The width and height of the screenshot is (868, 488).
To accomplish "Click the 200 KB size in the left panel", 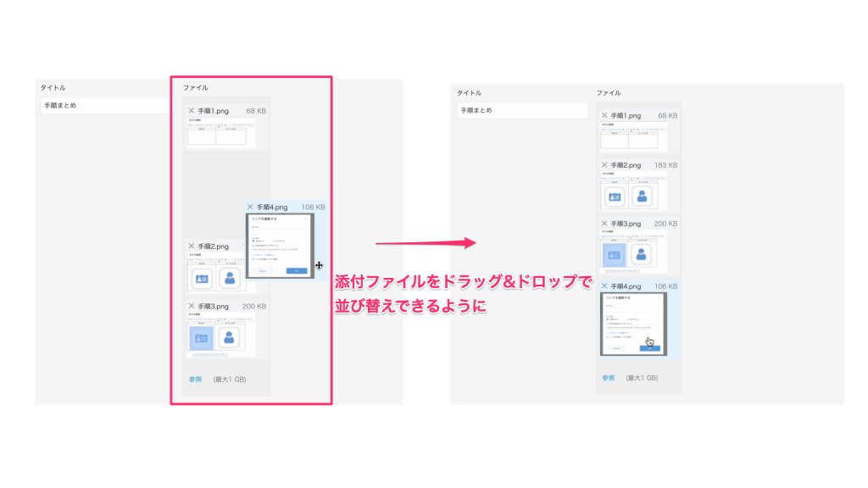I will point(254,306).
